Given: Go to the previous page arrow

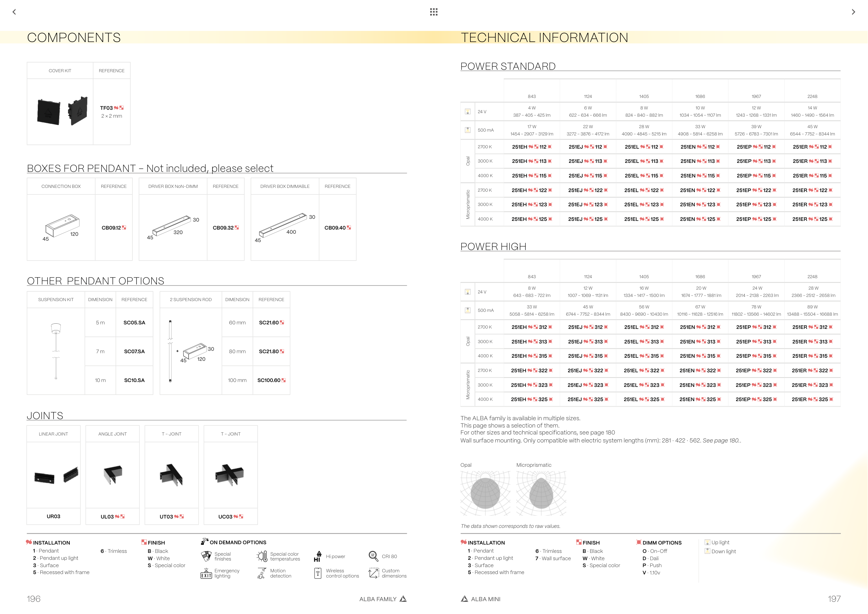Looking at the screenshot, I should click(x=14, y=12).
